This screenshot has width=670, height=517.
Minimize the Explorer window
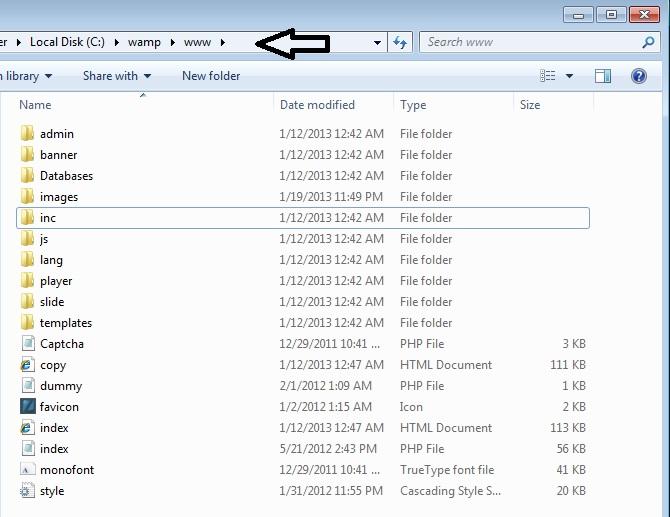[579, 15]
